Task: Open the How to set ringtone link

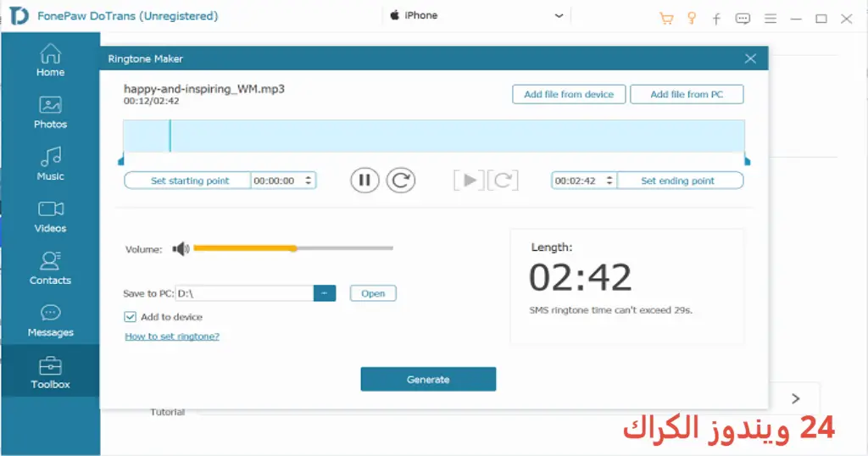Action: point(172,336)
